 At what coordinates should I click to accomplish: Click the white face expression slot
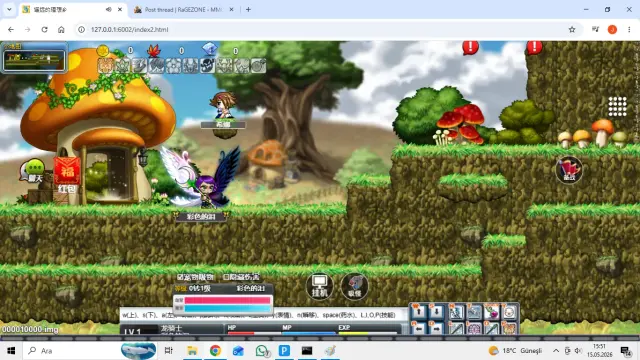(x=509, y=312)
